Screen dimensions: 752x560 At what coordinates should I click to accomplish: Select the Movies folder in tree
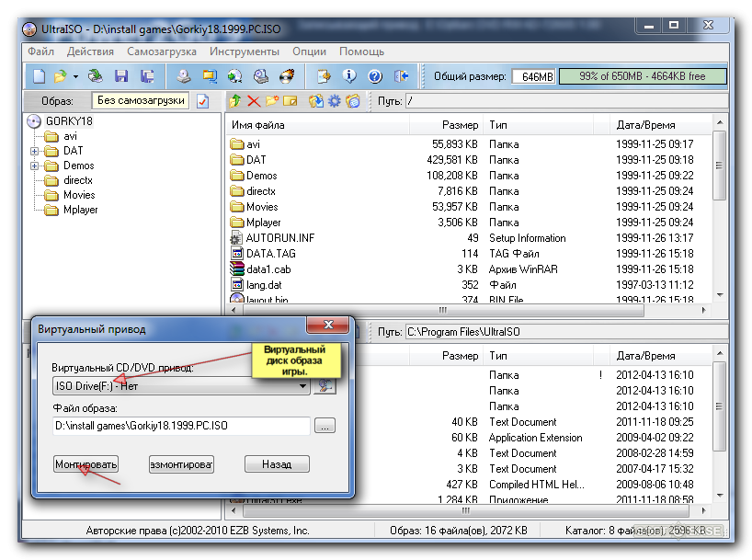79,195
